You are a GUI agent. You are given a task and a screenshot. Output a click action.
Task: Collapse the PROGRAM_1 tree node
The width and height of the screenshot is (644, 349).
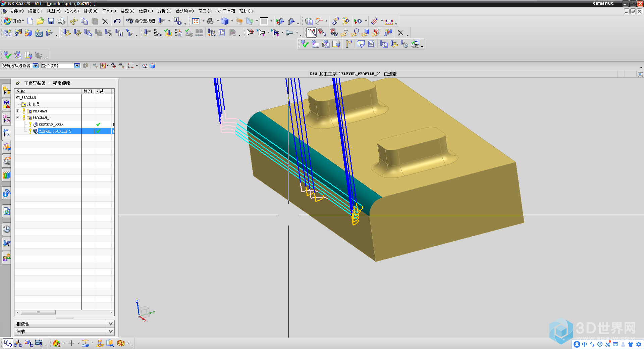[x=18, y=118]
